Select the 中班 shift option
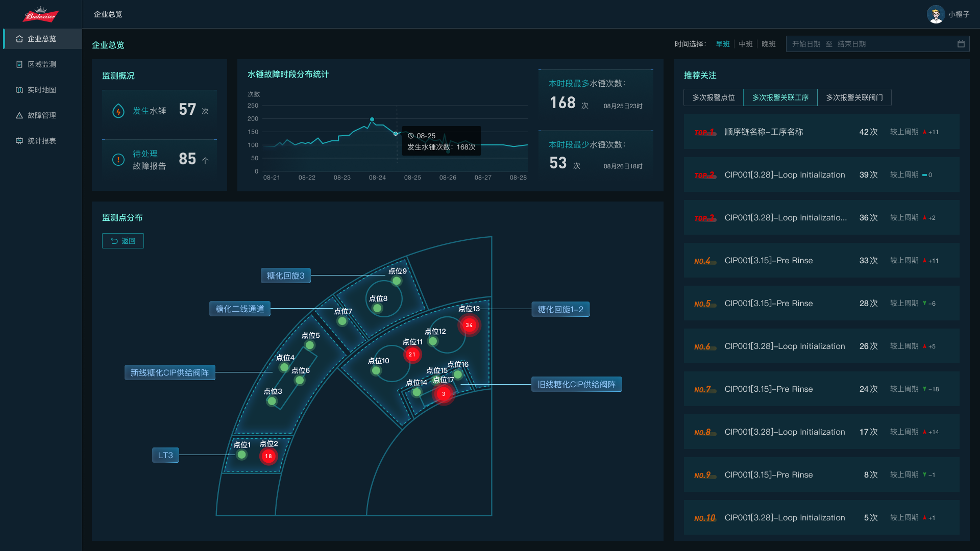The height and width of the screenshot is (551, 980). pyautogui.click(x=745, y=44)
